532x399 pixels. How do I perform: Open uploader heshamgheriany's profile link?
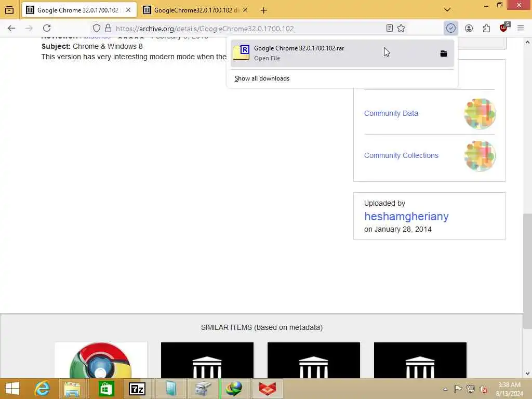click(406, 217)
